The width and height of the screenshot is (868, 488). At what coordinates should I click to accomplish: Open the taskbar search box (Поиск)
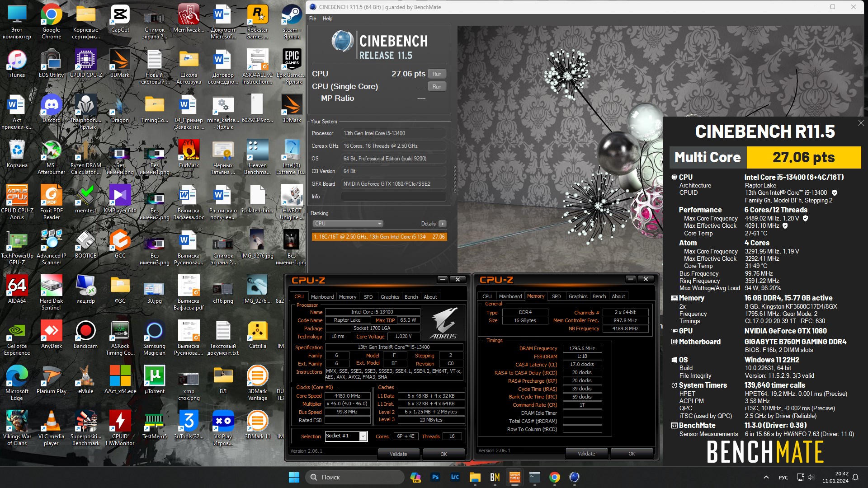click(355, 477)
